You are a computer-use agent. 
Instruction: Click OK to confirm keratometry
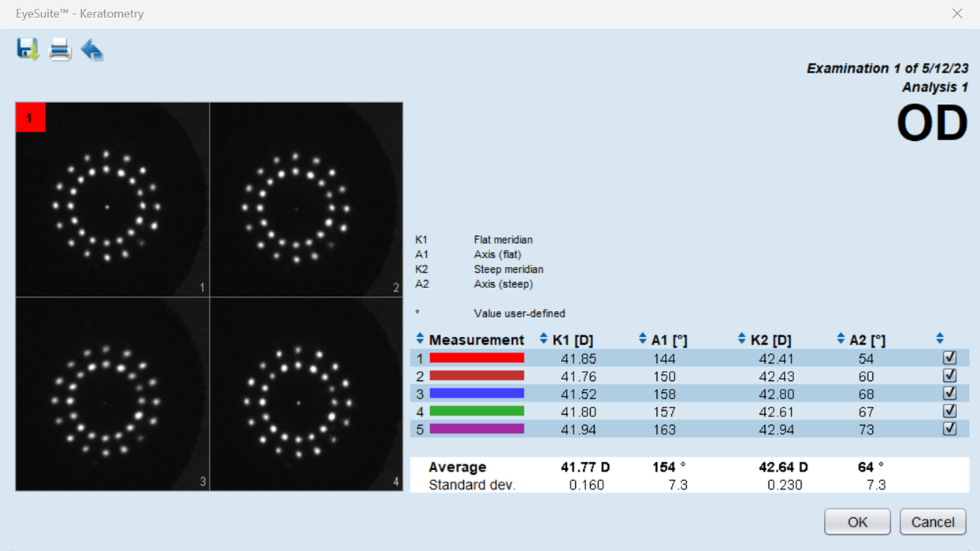pyautogui.click(x=857, y=522)
